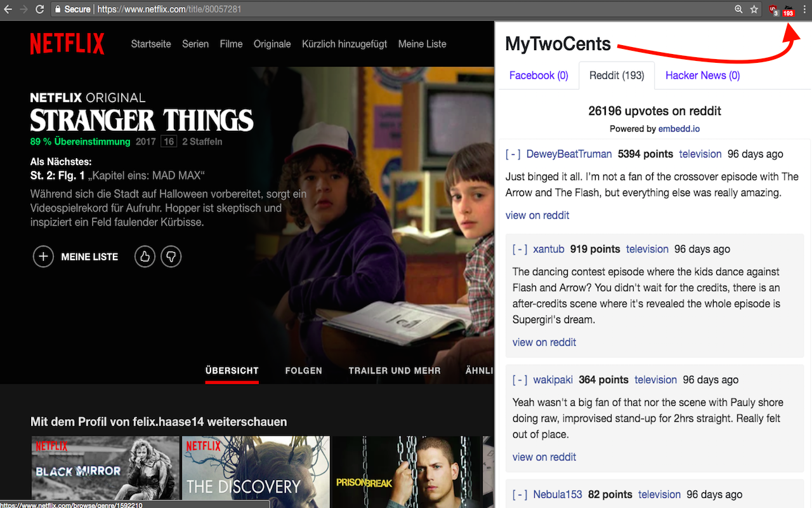812x508 pixels.
Task: Open Filme in Netflix navigation
Action: tap(231, 44)
